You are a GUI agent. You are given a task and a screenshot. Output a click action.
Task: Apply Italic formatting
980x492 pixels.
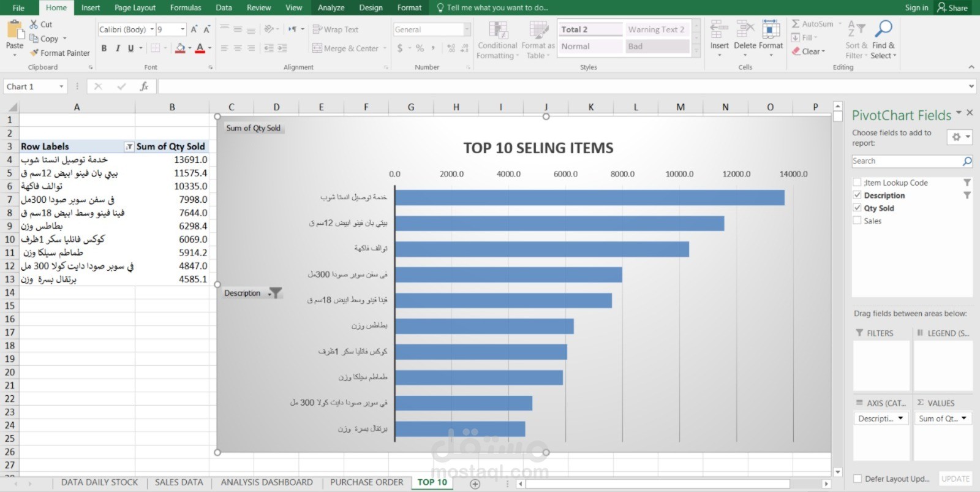pyautogui.click(x=117, y=48)
